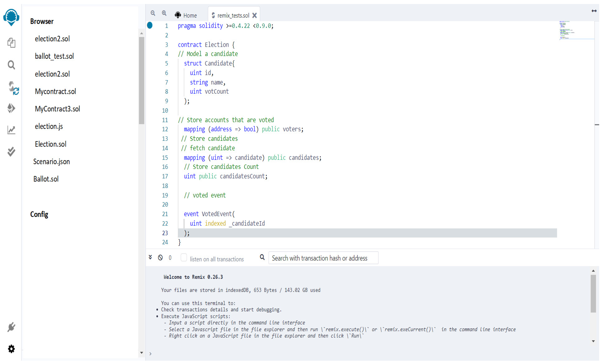The height and width of the screenshot is (364, 603).
Task: Open the Plugin manager plug icon
Action: coord(11,327)
